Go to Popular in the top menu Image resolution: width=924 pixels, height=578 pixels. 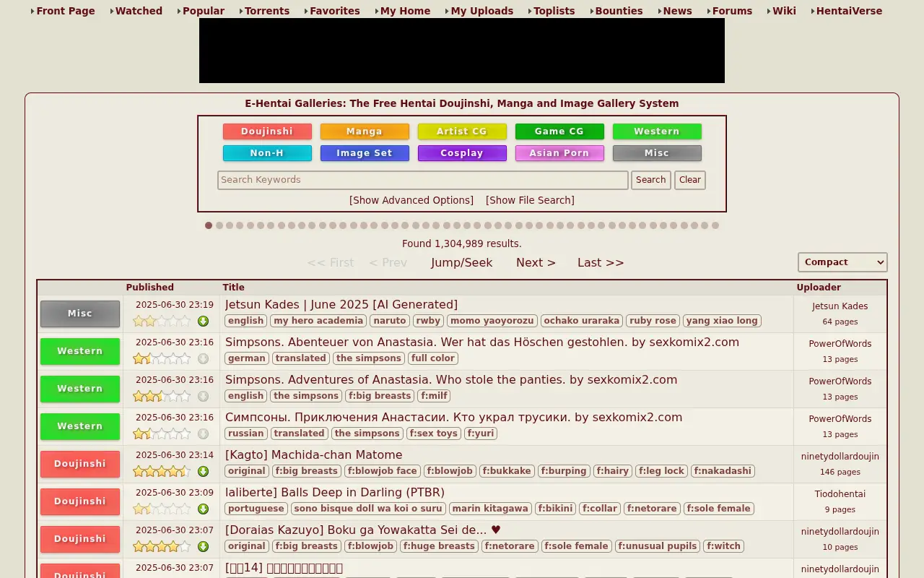pyautogui.click(x=204, y=11)
